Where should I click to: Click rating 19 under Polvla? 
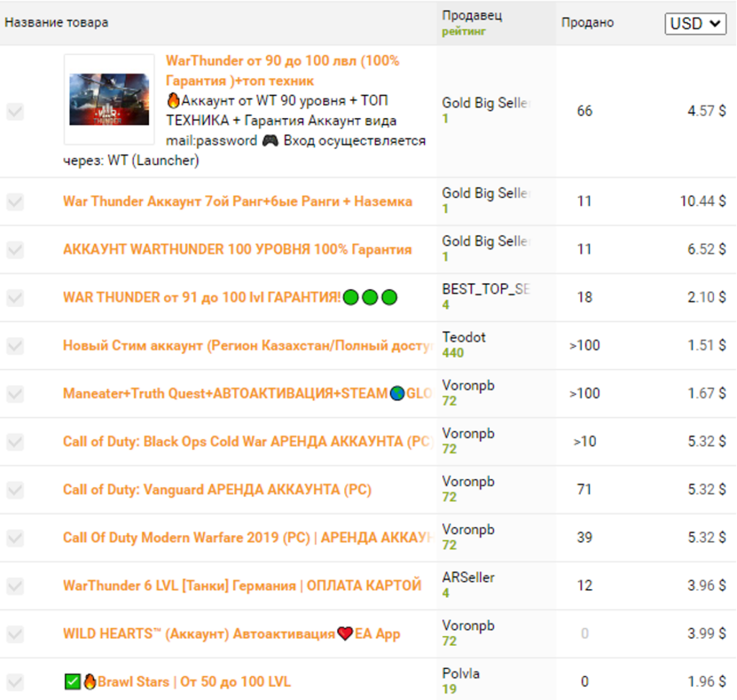pyautogui.click(x=449, y=689)
